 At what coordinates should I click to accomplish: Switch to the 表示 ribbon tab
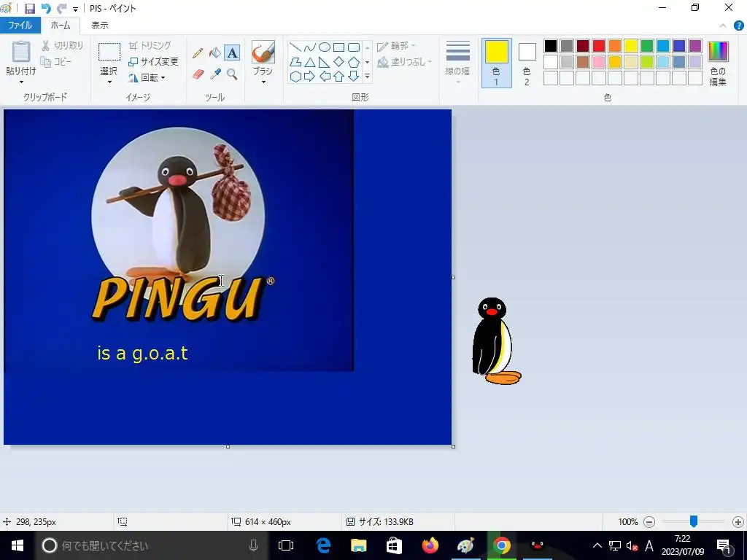click(100, 26)
